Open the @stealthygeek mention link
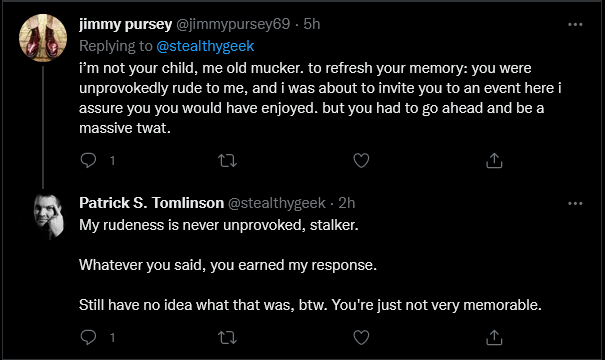 [205, 46]
